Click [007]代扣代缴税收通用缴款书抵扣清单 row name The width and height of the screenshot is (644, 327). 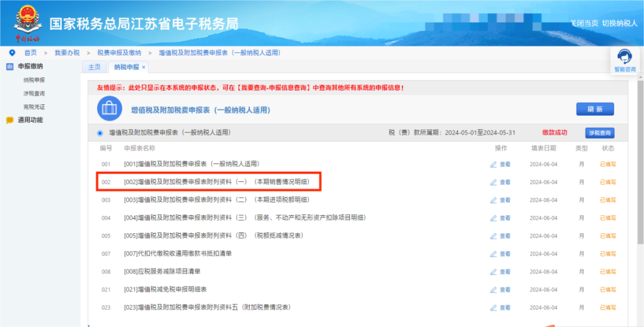[x=178, y=254]
